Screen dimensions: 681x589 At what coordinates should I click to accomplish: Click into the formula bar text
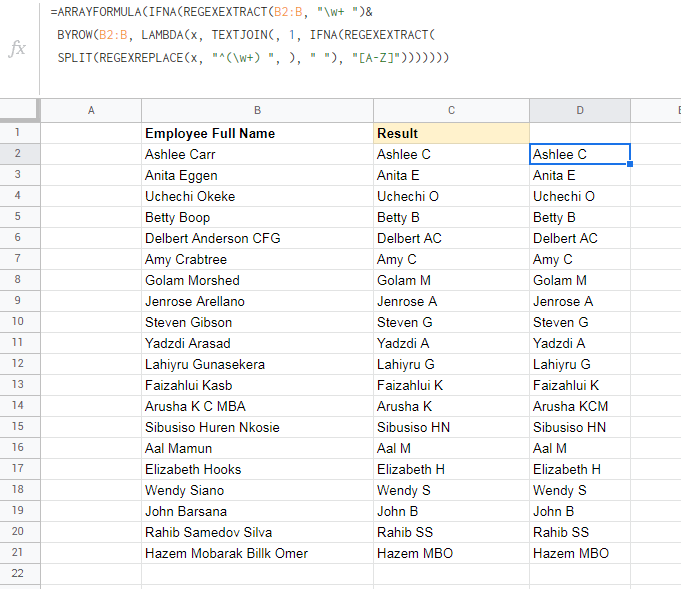tap(250, 35)
